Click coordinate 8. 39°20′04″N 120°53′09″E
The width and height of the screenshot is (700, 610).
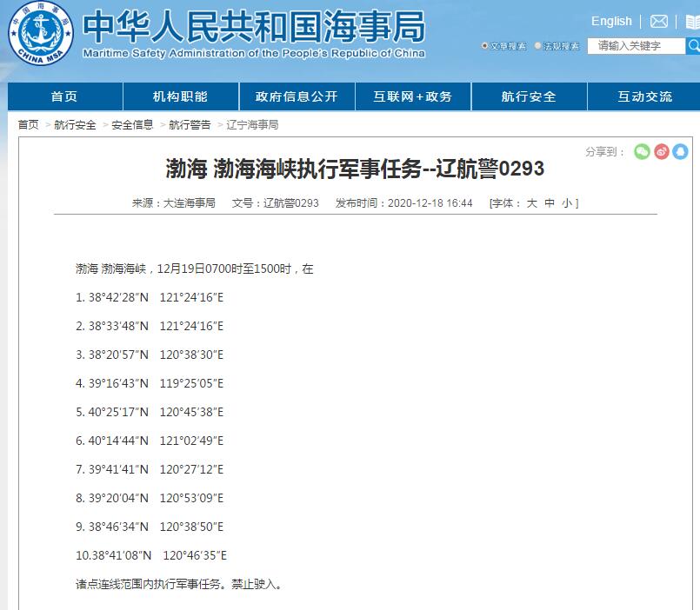coord(150,498)
